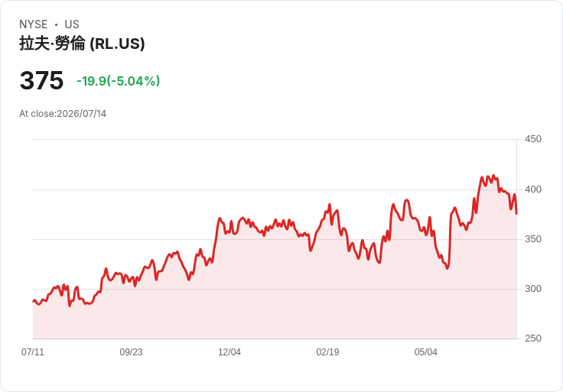Click the stock name 拉夫·勞倫 (RL.US)
The image size is (563, 392).
pyautogui.click(x=82, y=44)
